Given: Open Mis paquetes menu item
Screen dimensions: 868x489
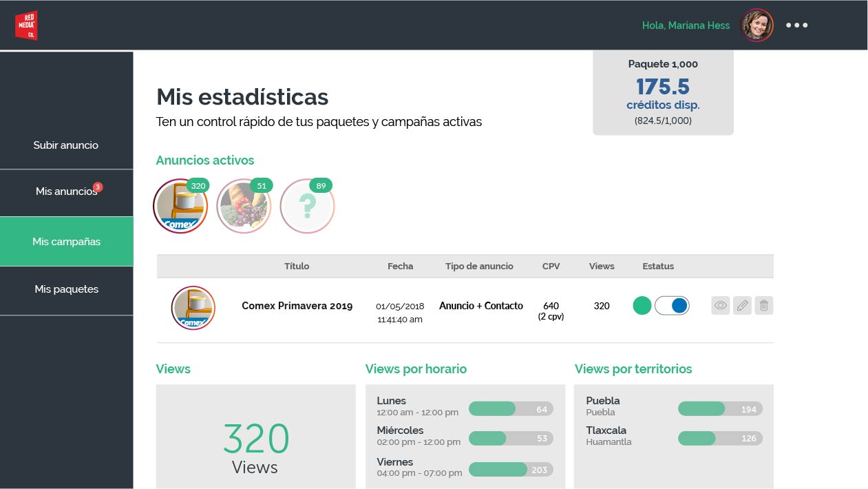Looking at the screenshot, I should [x=66, y=289].
